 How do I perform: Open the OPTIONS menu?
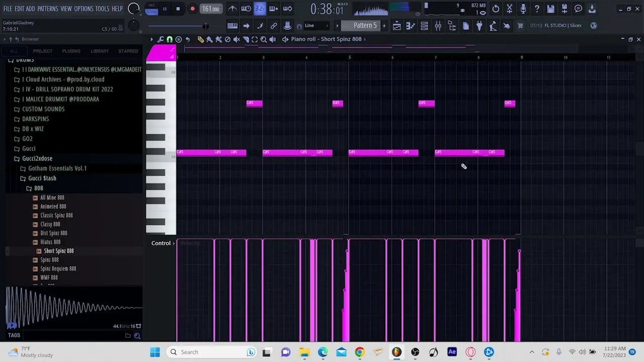click(84, 9)
